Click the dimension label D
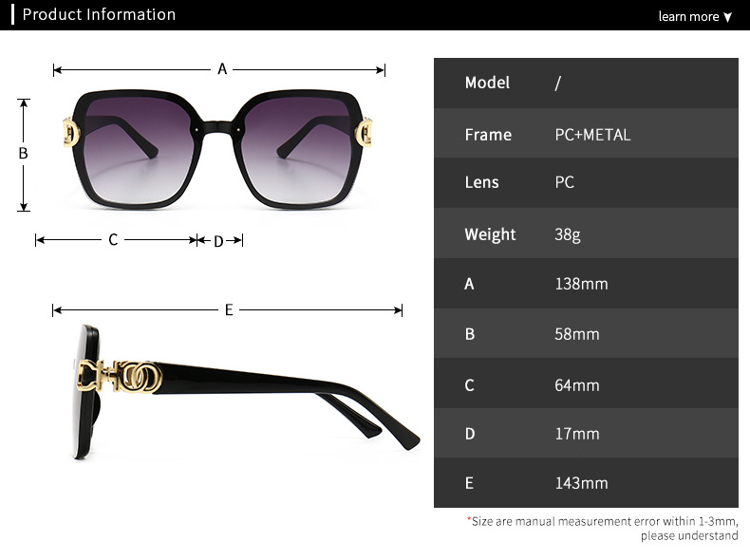Viewport: 750px width, 560px height. coord(218,241)
